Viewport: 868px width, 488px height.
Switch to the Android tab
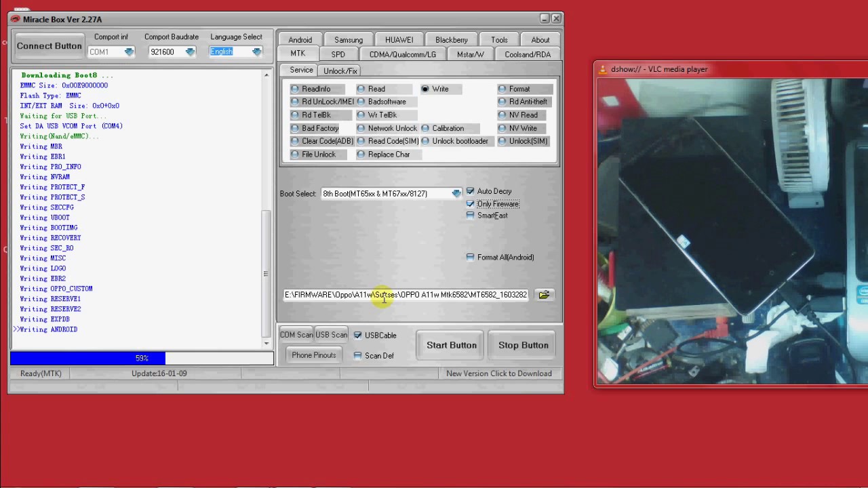coord(300,40)
